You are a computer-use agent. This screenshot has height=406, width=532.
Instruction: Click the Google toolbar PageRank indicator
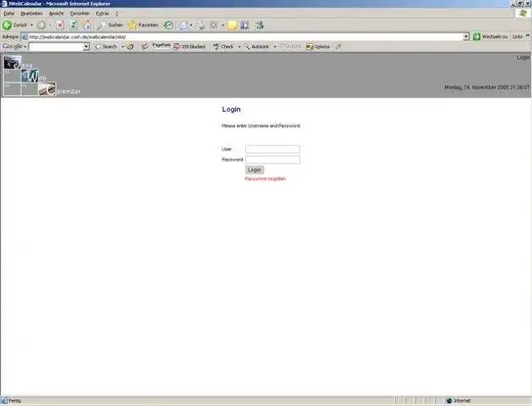[162, 46]
